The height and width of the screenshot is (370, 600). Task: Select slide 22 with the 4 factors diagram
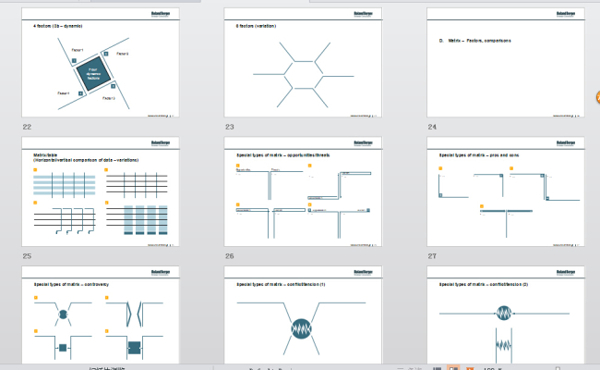100,62
